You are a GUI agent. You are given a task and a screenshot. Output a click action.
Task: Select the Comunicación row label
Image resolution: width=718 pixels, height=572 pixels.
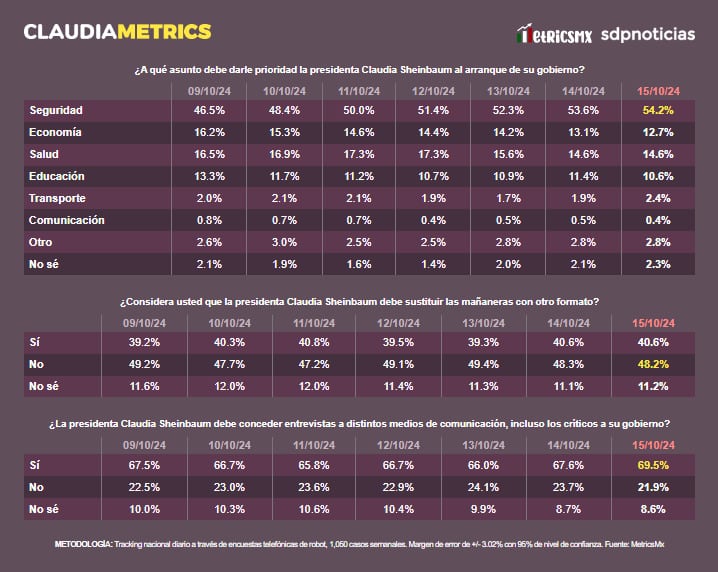(x=66, y=220)
